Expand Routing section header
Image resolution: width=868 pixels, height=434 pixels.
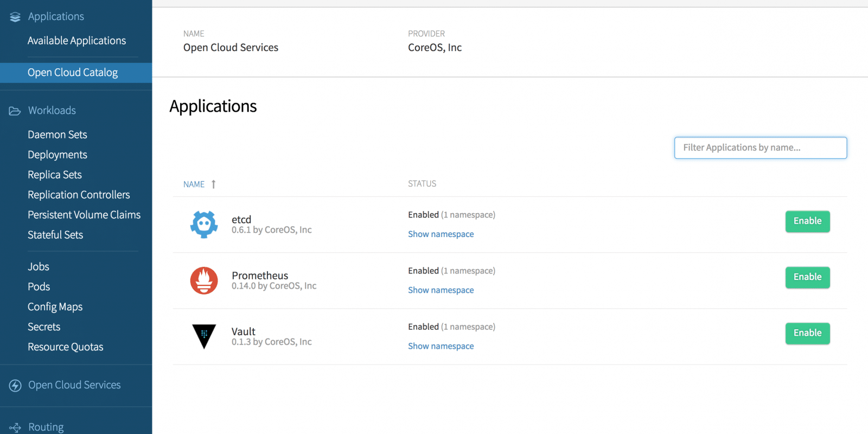[46, 427]
